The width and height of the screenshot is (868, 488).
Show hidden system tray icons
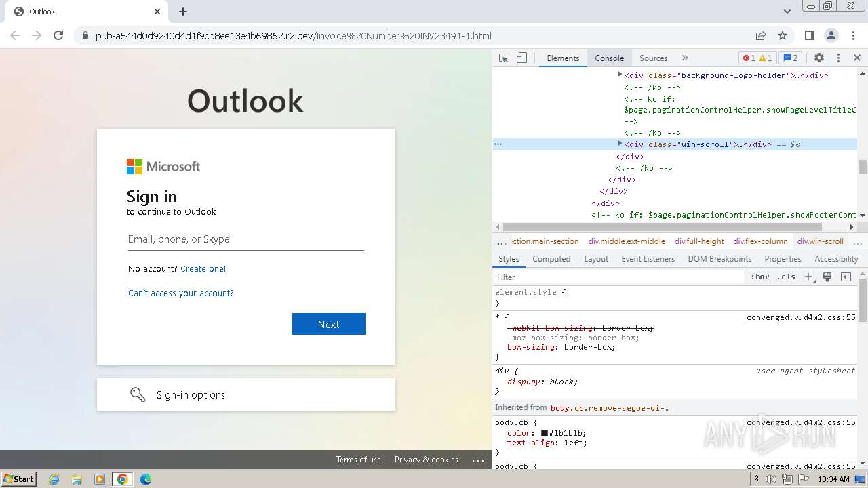pyautogui.click(x=756, y=479)
